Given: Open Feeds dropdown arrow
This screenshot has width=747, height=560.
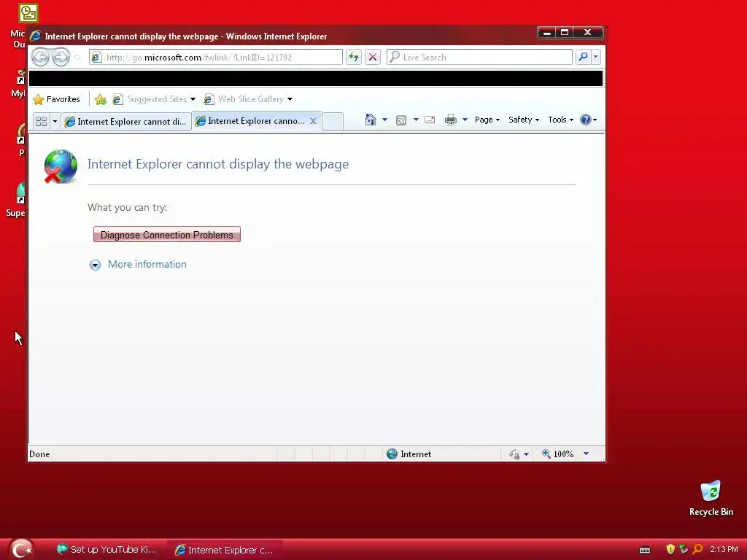Looking at the screenshot, I should (415, 120).
